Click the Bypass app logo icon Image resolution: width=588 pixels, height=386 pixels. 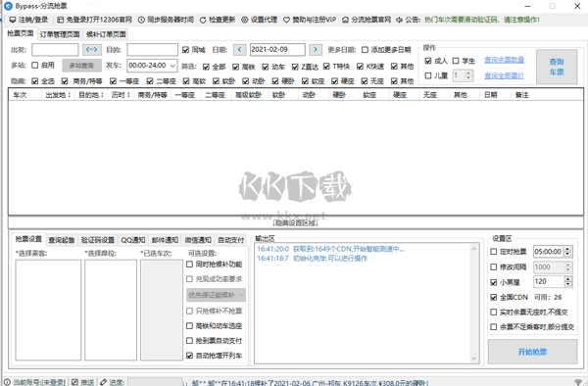pos(8,6)
